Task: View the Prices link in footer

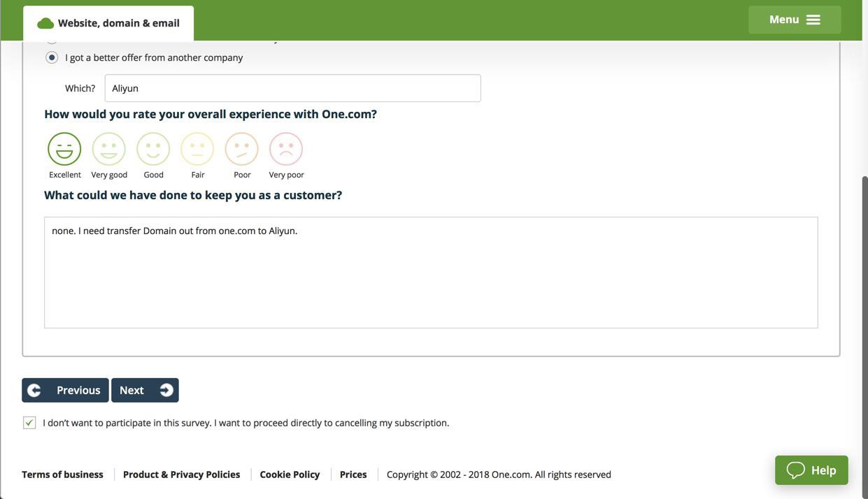Action: (x=353, y=475)
